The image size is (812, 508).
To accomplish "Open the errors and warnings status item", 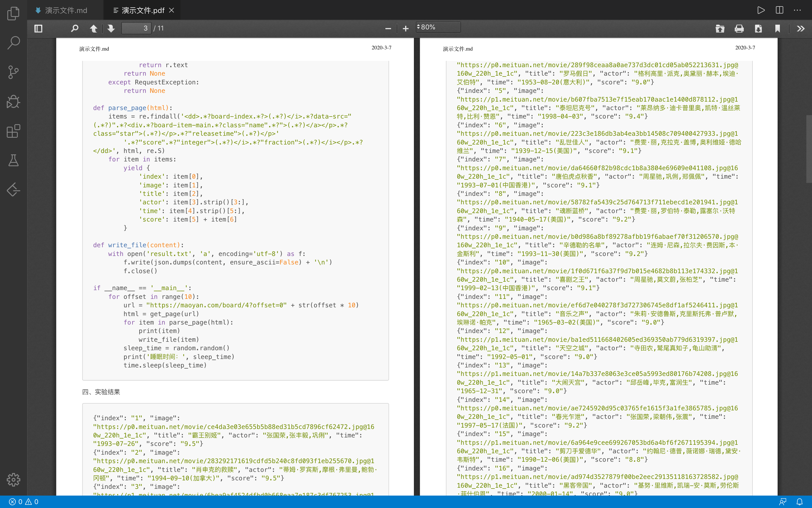I will 23,502.
